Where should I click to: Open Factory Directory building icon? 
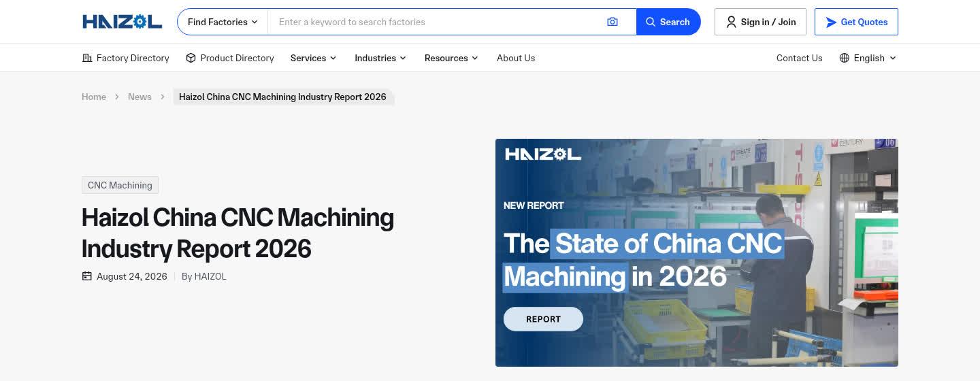[x=87, y=58]
